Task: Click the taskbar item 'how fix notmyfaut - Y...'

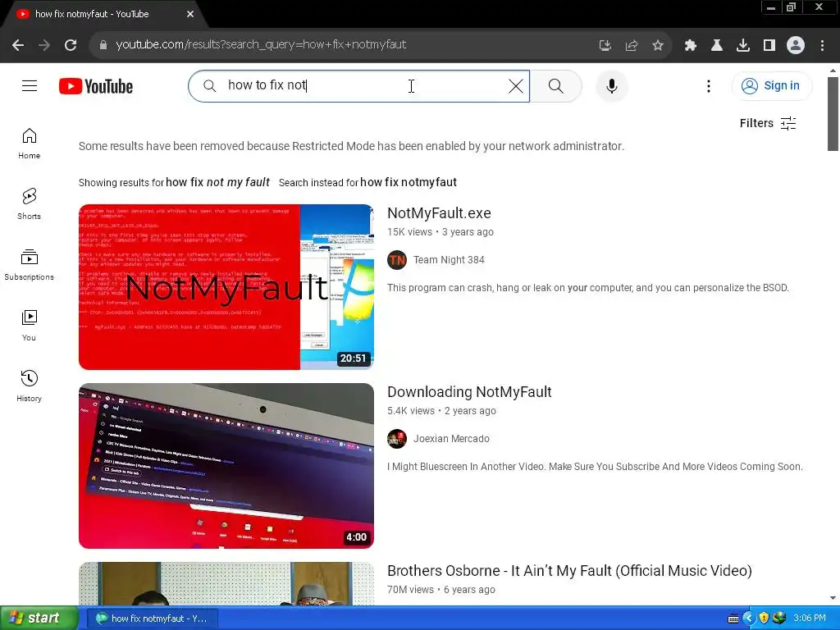Action: coord(152,619)
